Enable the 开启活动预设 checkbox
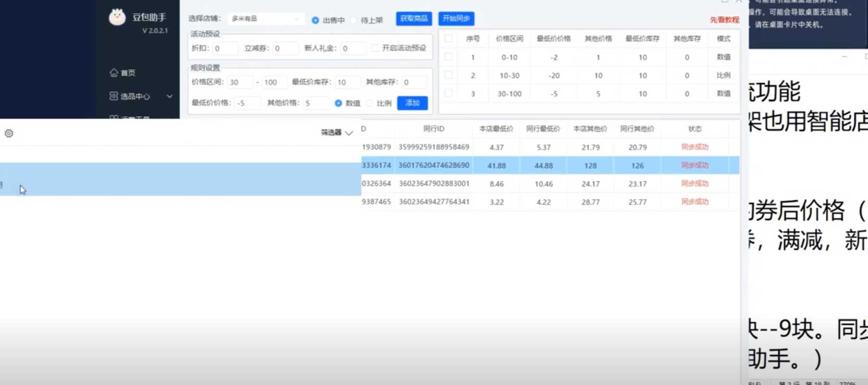Screen dimensions: 868x385 tap(375, 48)
